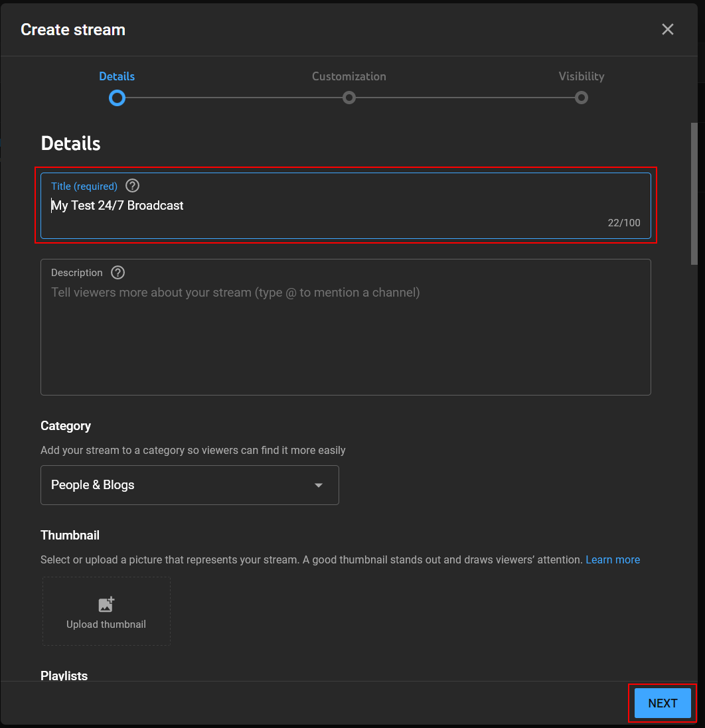705x728 pixels.
Task: Open the People & Blogs category dropdown
Action: (x=189, y=485)
